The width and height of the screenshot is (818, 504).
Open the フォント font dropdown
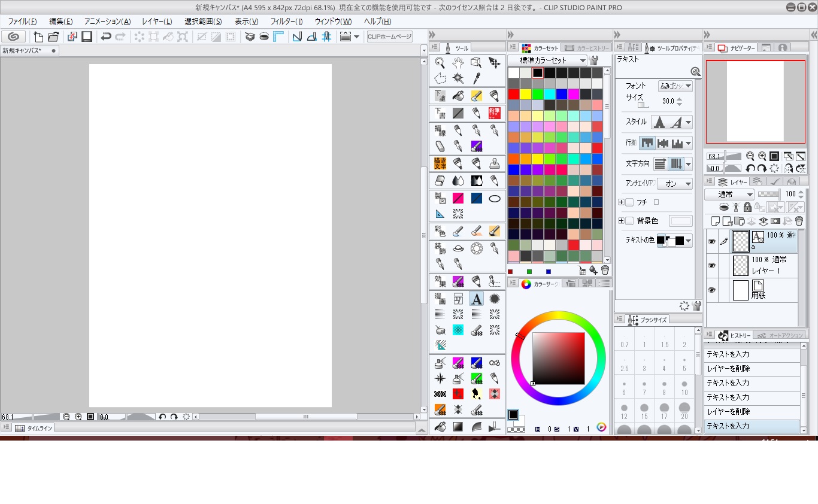(675, 86)
